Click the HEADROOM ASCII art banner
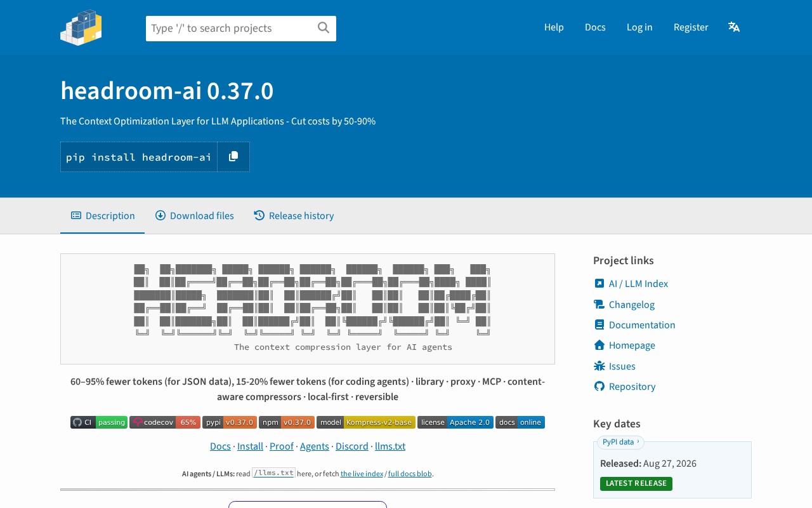The image size is (812, 508). tap(312, 300)
